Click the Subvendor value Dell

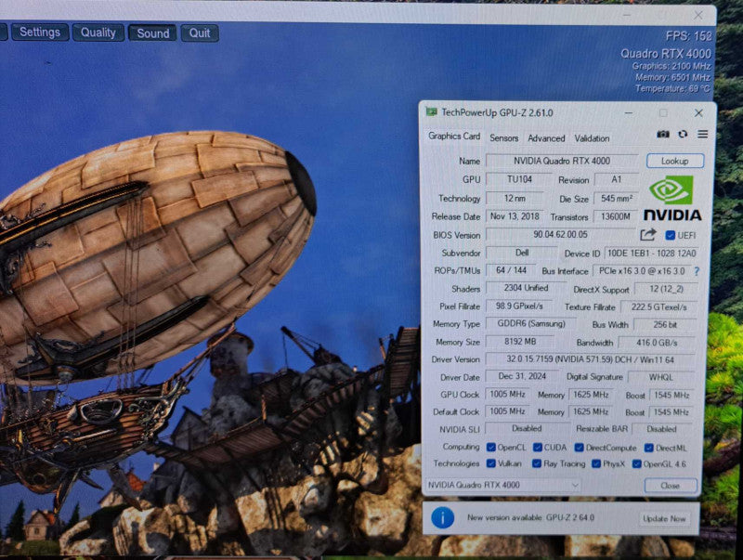tap(522, 253)
